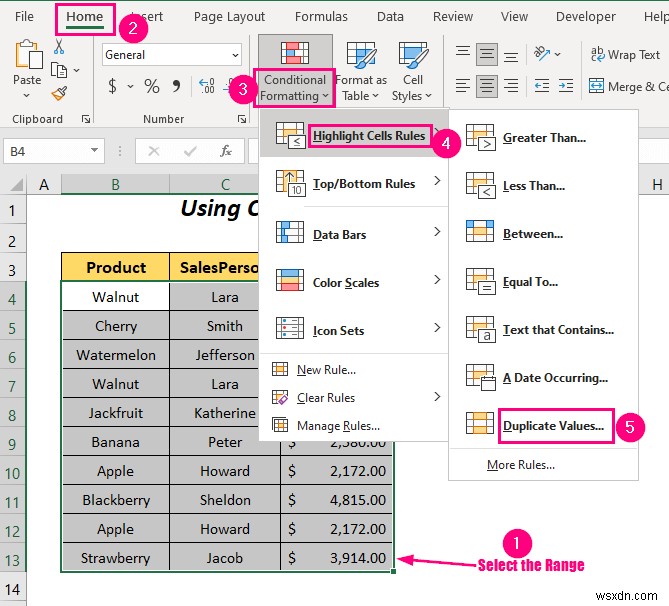This screenshot has width=669, height=606.
Task: Toggle Align Right horizontal alignment
Action: click(x=511, y=86)
